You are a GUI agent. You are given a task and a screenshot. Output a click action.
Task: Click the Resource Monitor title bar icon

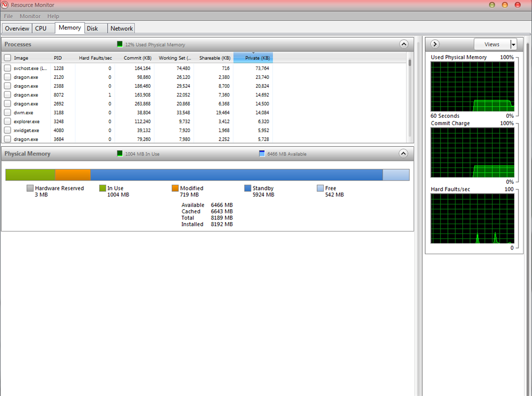click(x=5, y=5)
